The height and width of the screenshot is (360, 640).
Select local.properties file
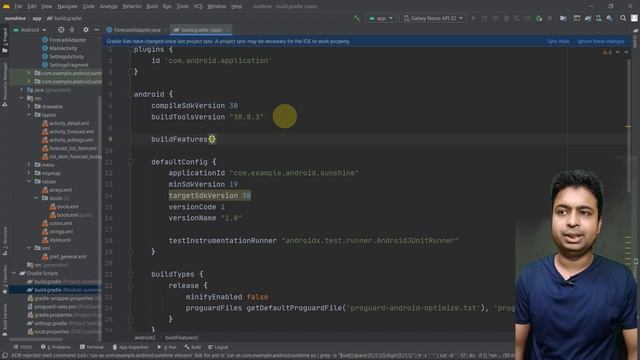tap(64, 332)
